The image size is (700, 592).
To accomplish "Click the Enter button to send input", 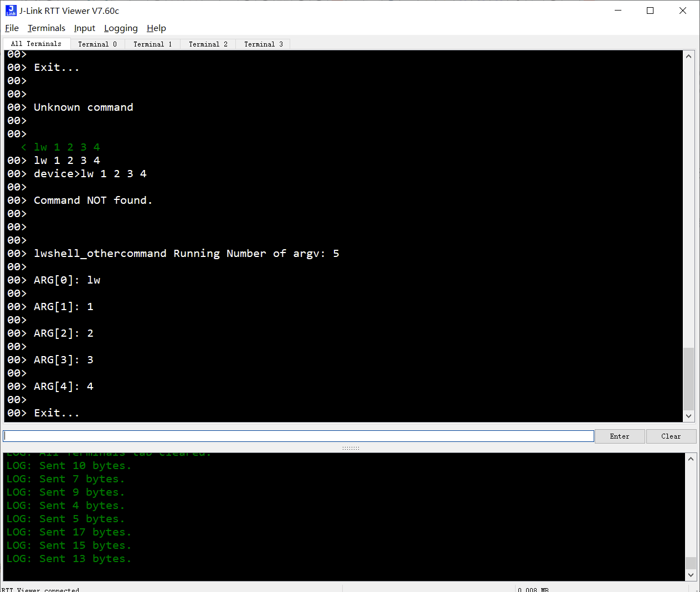I will pyautogui.click(x=620, y=436).
